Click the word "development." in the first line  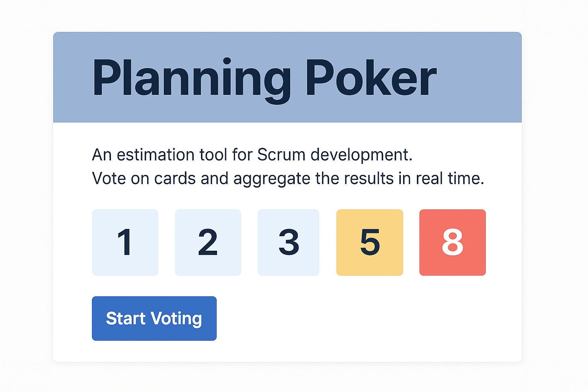tap(361, 155)
